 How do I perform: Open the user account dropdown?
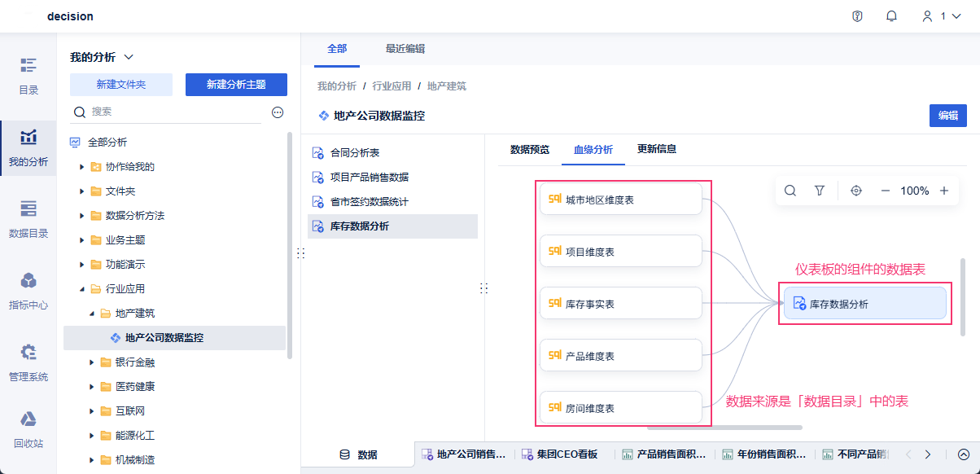(942, 16)
